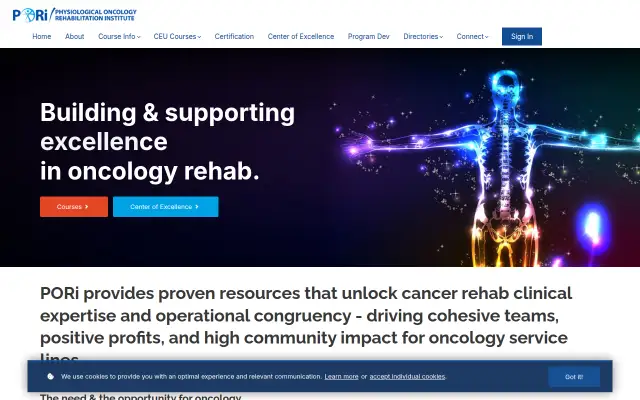This screenshot has height=400, width=640.
Task: Click the PORi logo in the header
Action: tap(75, 15)
